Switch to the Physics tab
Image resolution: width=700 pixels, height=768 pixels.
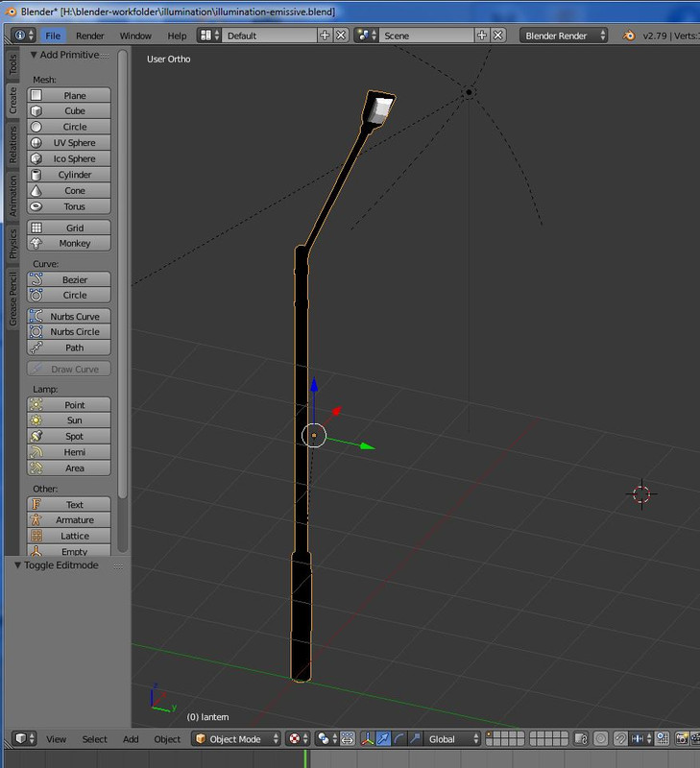(12, 244)
